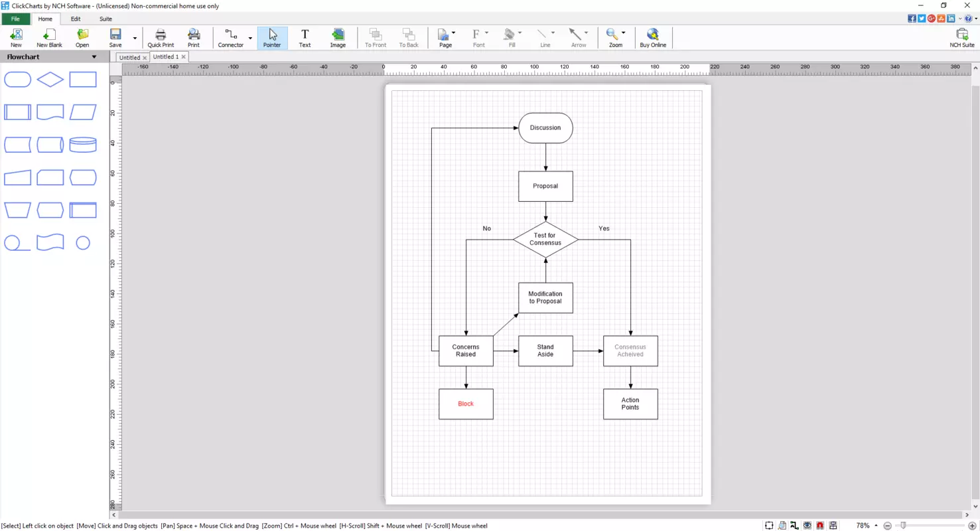Select the Action Points box
The width and height of the screenshot is (980, 531).
pos(630,404)
